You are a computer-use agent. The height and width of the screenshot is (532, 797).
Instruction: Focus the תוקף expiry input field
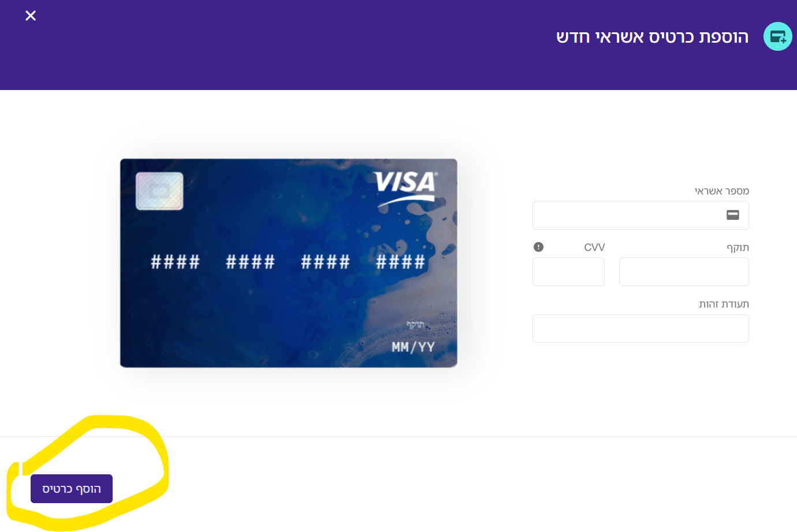coord(684,272)
